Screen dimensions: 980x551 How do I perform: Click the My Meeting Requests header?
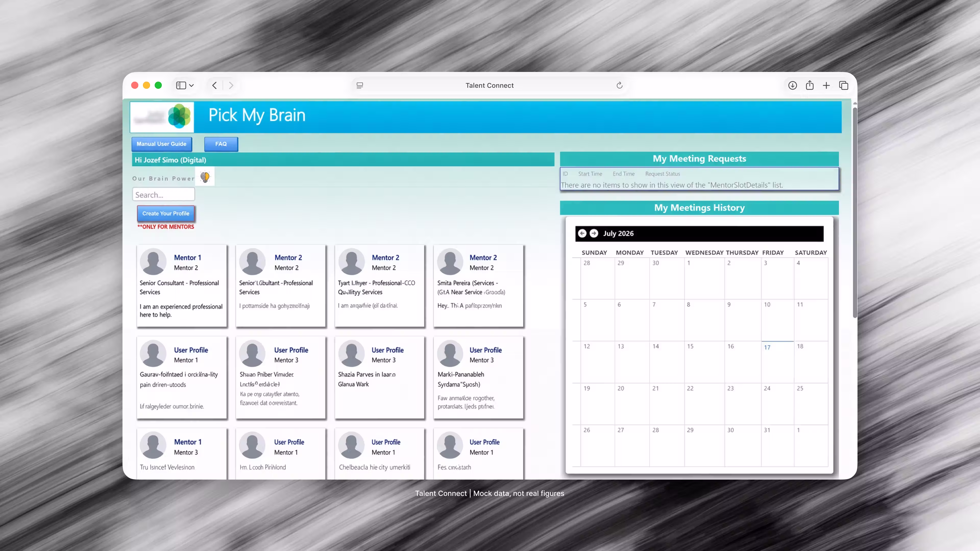click(x=699, y=159)
